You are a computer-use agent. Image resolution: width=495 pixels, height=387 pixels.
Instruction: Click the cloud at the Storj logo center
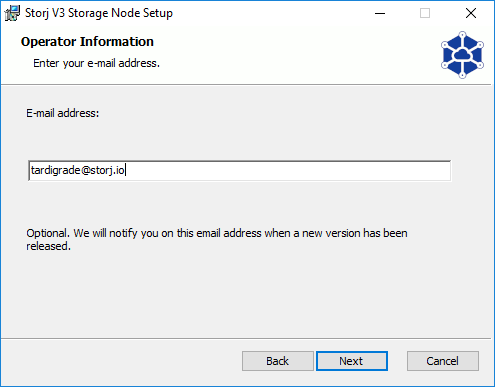pos(462,54)
